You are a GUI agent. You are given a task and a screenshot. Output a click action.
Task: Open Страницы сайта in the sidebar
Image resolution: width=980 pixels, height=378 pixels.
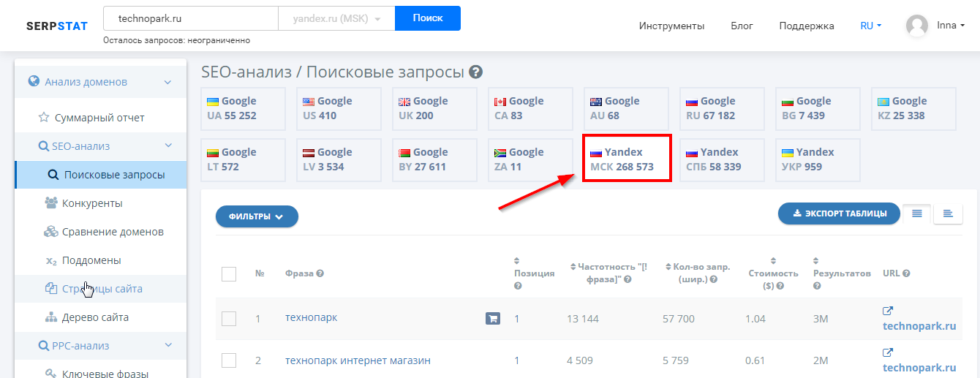click(101, 289)
